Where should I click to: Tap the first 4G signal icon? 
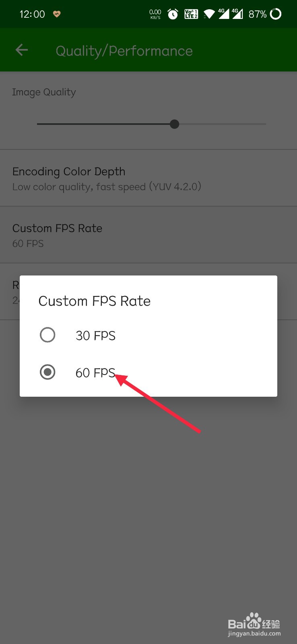click(x=223, y=14)
